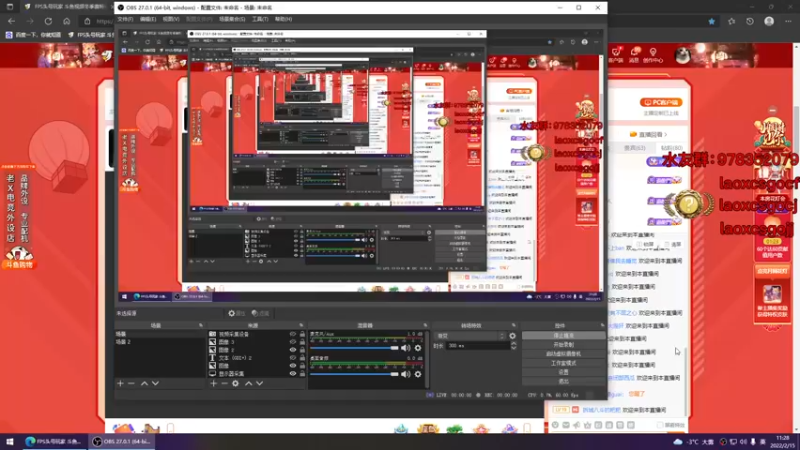The width and height of the screenshot is (800, 450).
Task: Move source up in the sources list
Action: pos(248,383)
